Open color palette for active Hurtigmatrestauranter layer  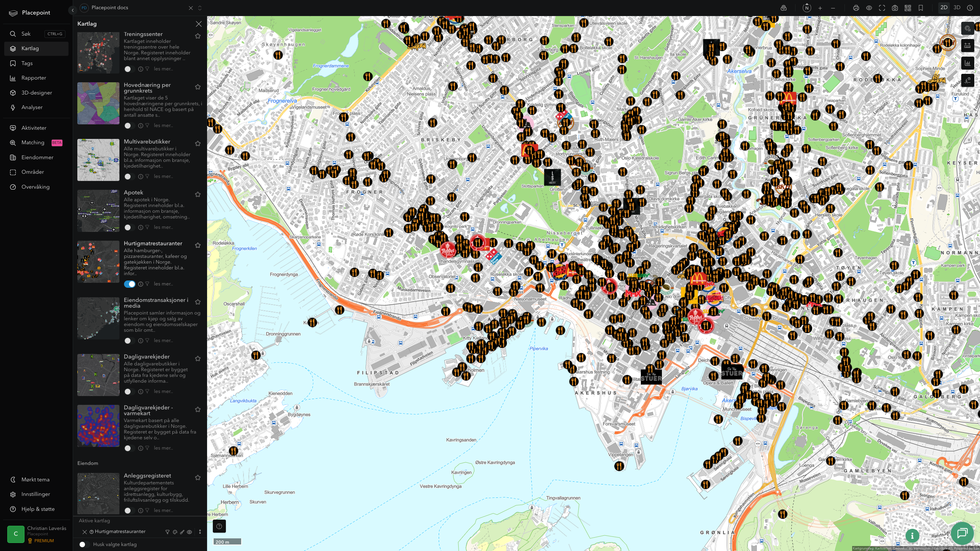pos(175,532)
